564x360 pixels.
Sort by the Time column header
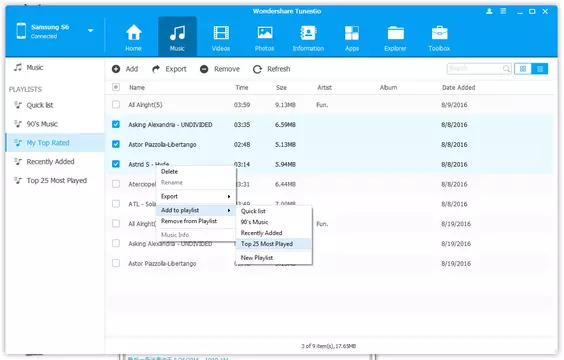click(x=242, y=87)
